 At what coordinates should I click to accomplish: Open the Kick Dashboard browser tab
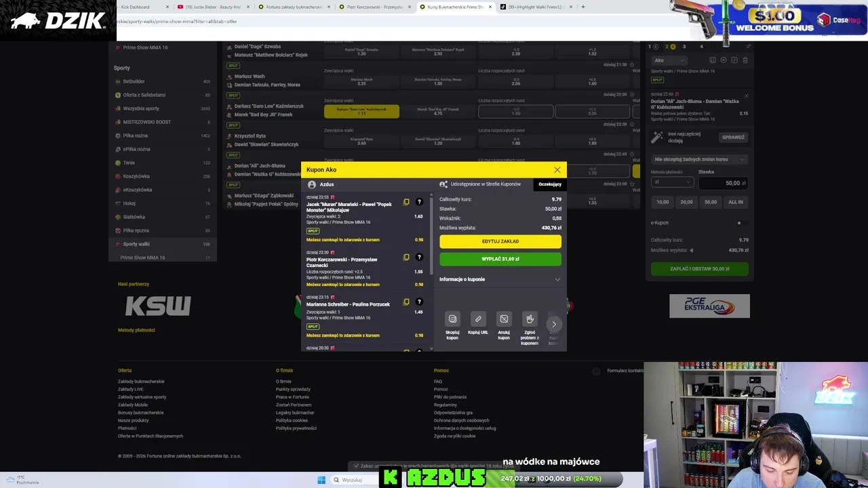tap(142, 7)
